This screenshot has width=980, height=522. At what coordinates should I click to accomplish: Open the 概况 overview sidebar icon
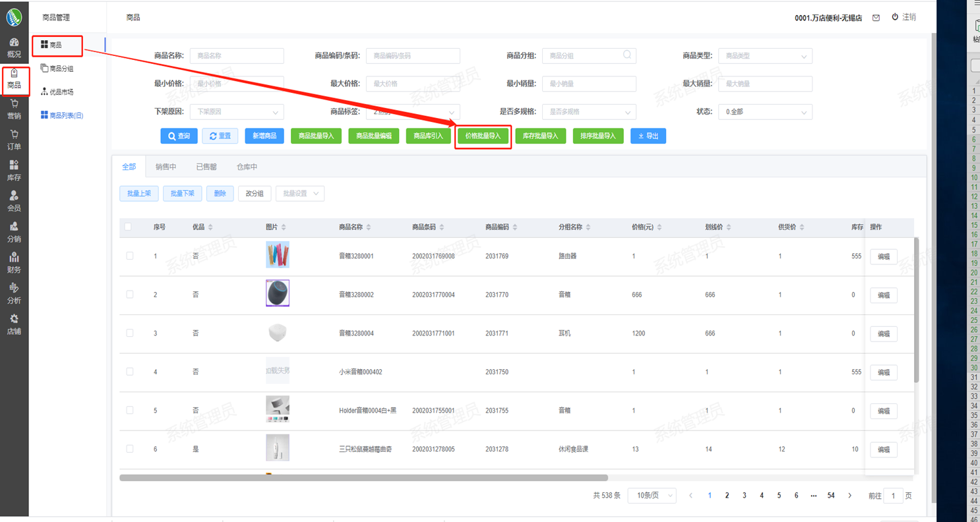point(14,47)
